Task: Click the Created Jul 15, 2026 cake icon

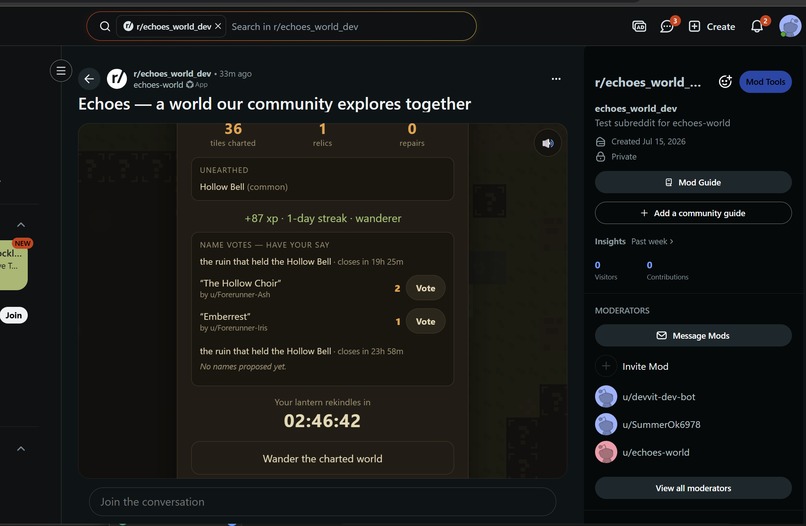Action: tap(600, 141)
